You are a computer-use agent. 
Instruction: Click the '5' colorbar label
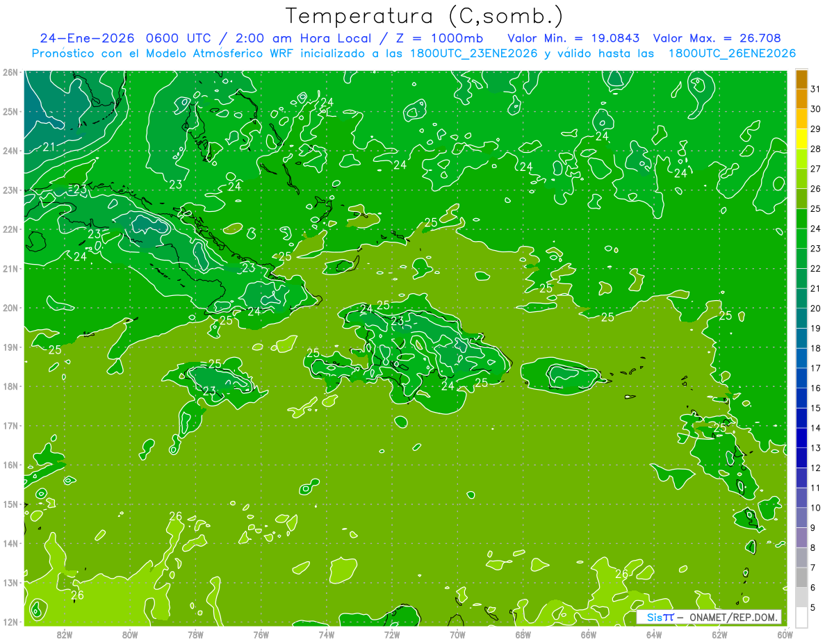click(x=814, y=606)
